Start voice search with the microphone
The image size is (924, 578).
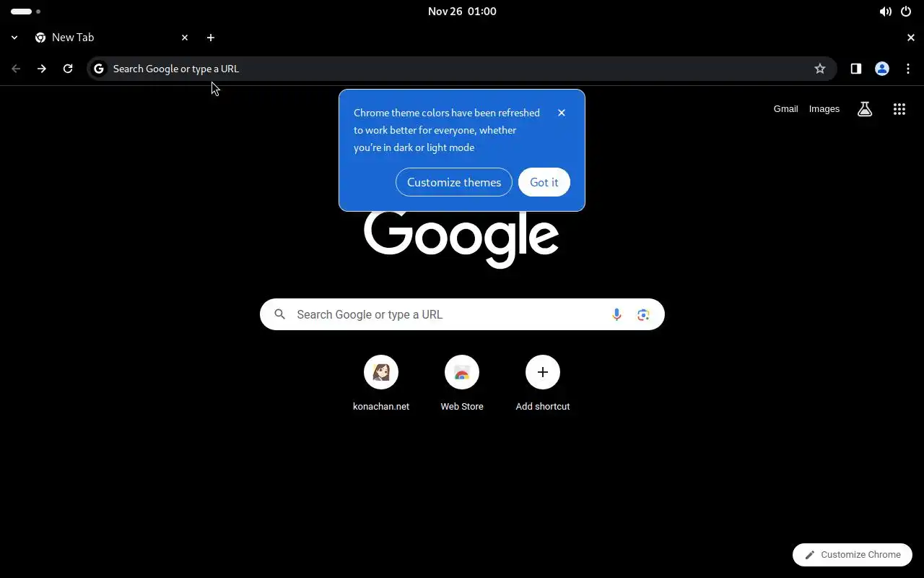pyautogui.click(x=616, y=314)
